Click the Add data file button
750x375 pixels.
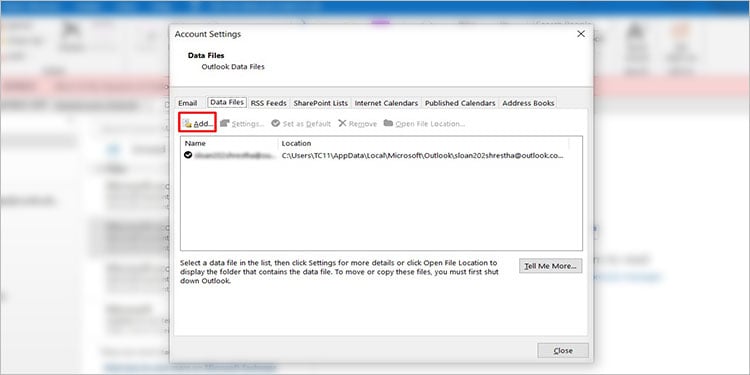click(x=198, y=123)
